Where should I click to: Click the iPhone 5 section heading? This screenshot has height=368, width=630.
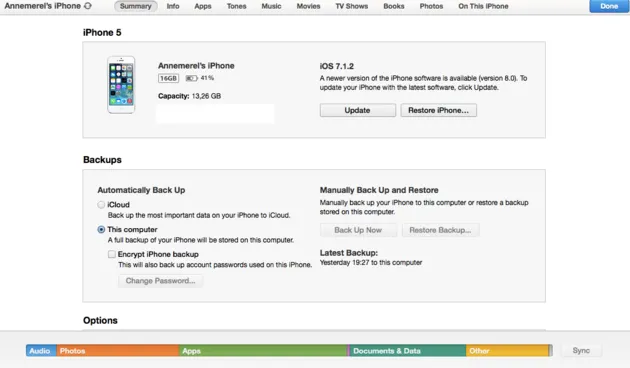102,33
